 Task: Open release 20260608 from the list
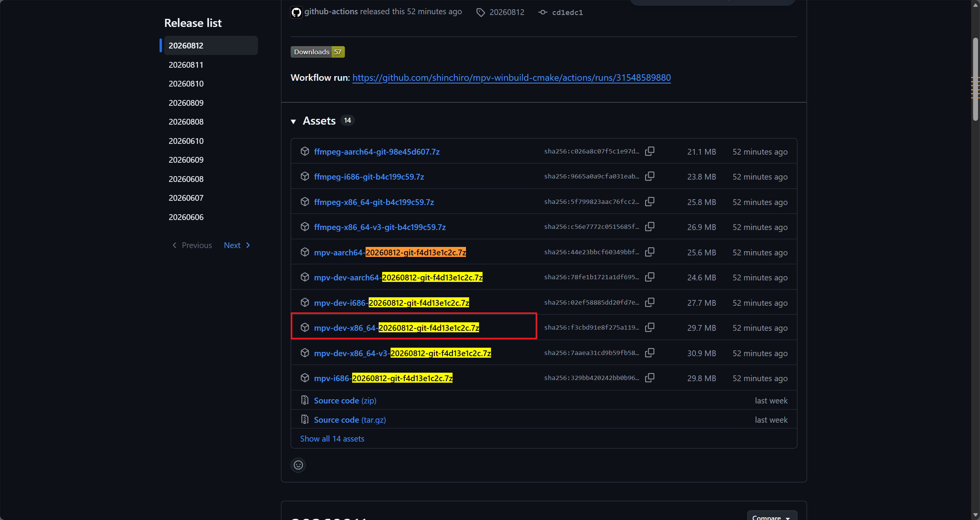click(x=211, y=179)
